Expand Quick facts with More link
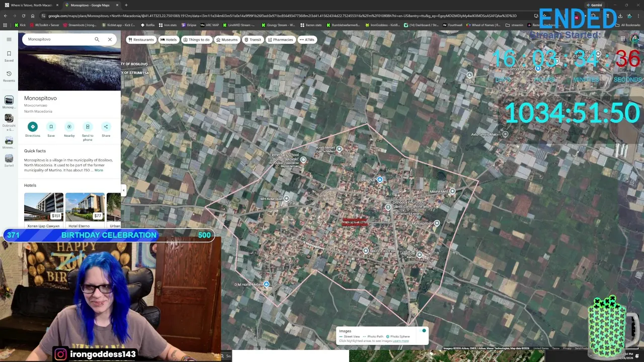 tap(99, 170)
